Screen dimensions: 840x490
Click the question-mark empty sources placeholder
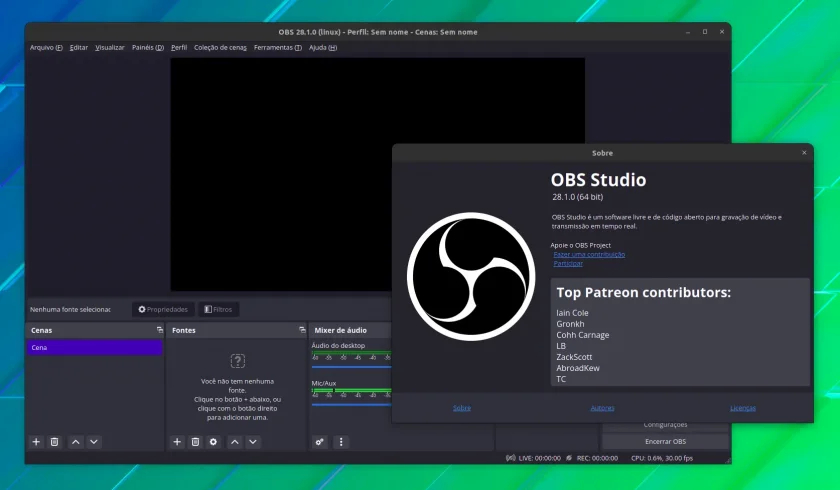pyautogui.click(x=237, y=360)
